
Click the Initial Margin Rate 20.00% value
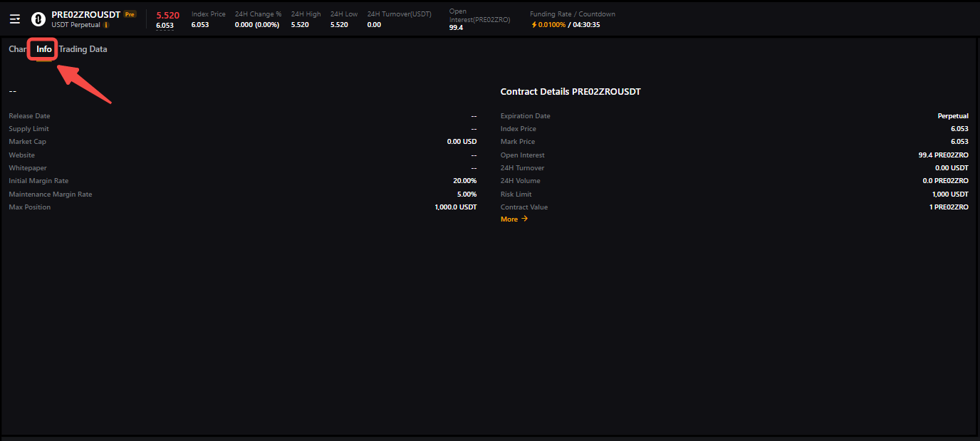pyautogui.click(x=464, y=181)
